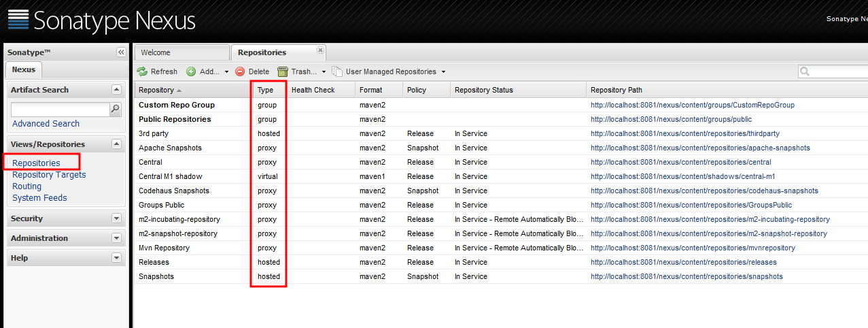The image size is (868, 328).
Task: Click the magnifier icon in the repository filter box
Action: [x=805, y=71]
